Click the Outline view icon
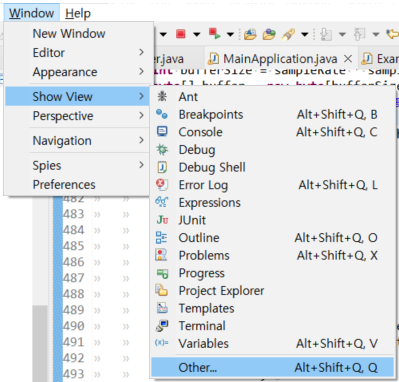The image size is (399, 382). click(x=162, y=237)
